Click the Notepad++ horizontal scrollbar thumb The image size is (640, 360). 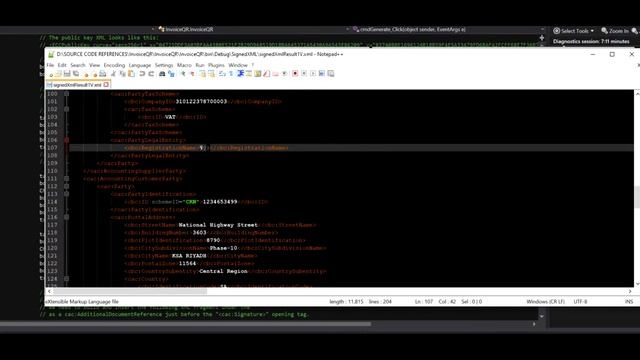click(x=130, y=291)
